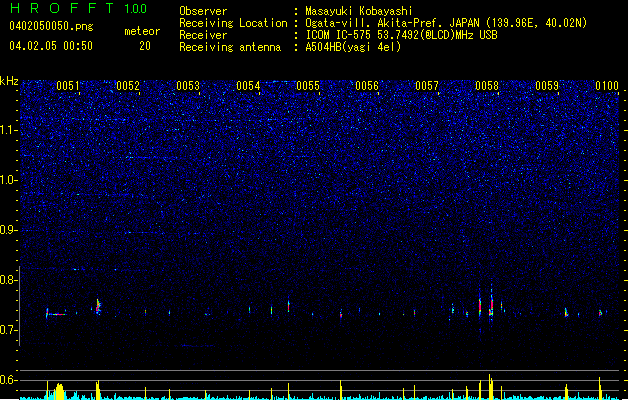Click the Observer label
Image resolution: width=629 pixels, height=400 pixels.
203,11
